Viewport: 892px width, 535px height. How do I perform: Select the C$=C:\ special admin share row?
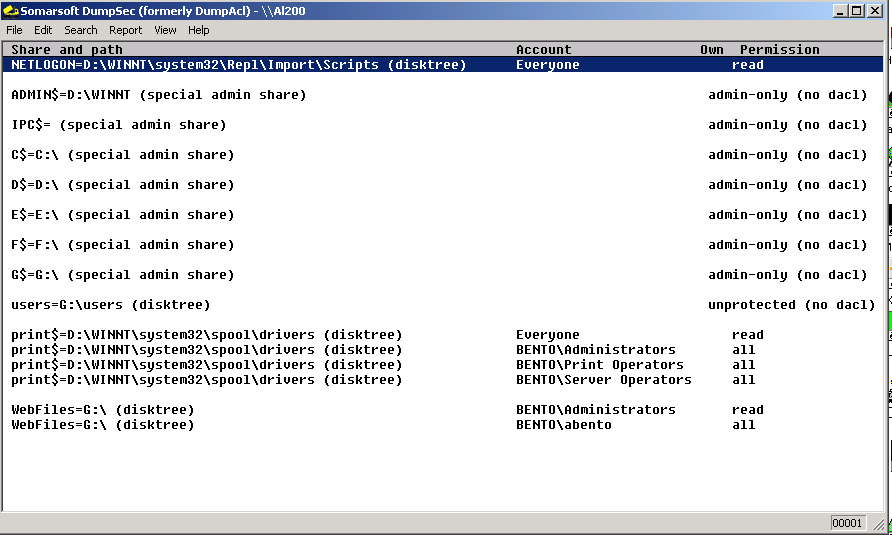point(443,155)
